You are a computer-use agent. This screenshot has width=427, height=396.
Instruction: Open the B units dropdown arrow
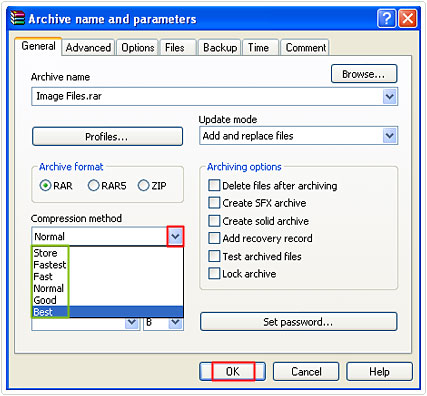[175, 322]
